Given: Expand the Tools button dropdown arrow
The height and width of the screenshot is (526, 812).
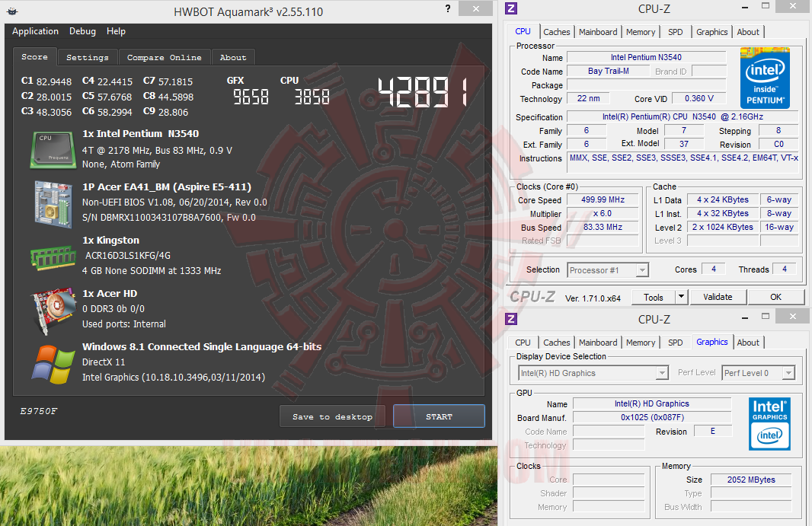Looking at the screenshot, I should point(682,297).
